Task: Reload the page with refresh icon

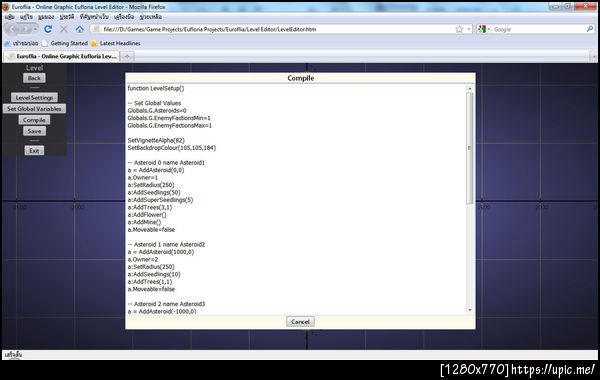Action: (48, 29)
